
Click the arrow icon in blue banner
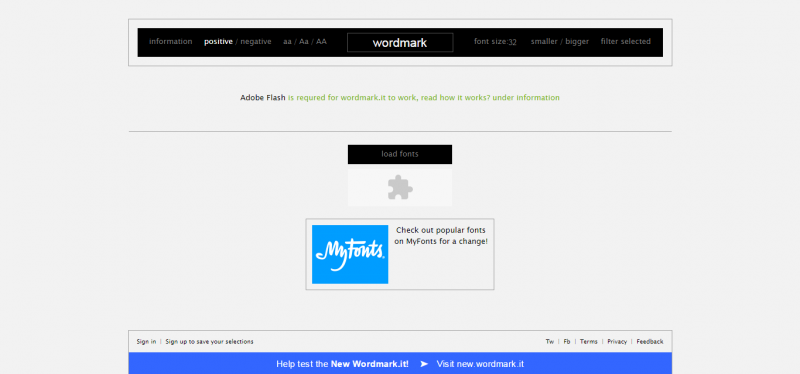423,364
